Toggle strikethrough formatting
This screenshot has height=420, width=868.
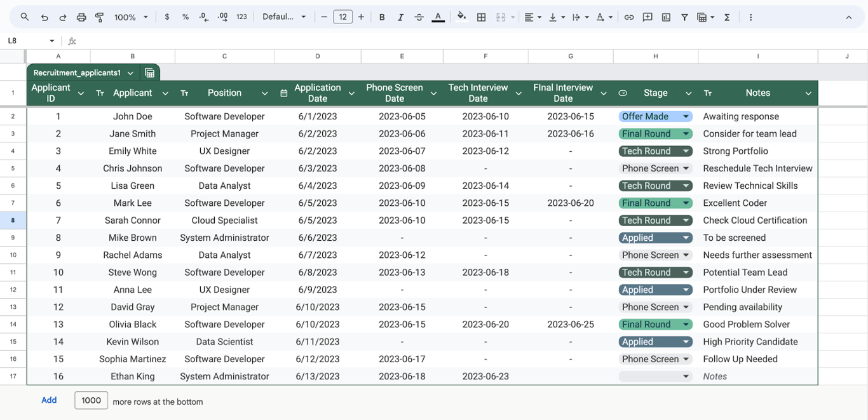coord(419,17)
